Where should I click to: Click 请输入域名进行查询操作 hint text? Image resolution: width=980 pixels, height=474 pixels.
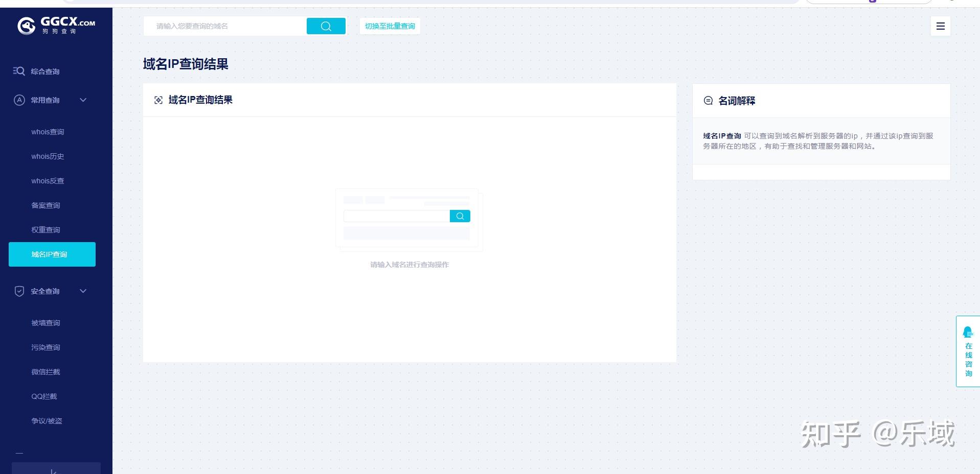point(409,265)
